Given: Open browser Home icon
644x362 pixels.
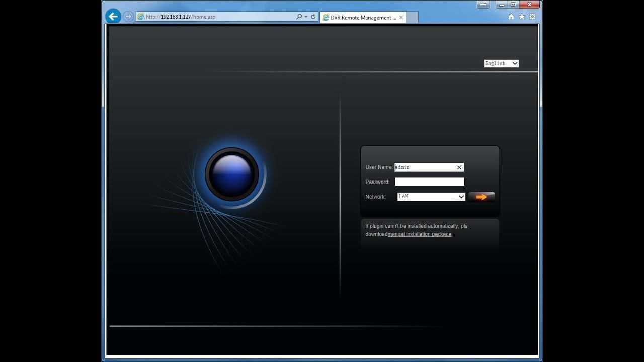Looking at the screenshot, I should [x=511, y=17].
